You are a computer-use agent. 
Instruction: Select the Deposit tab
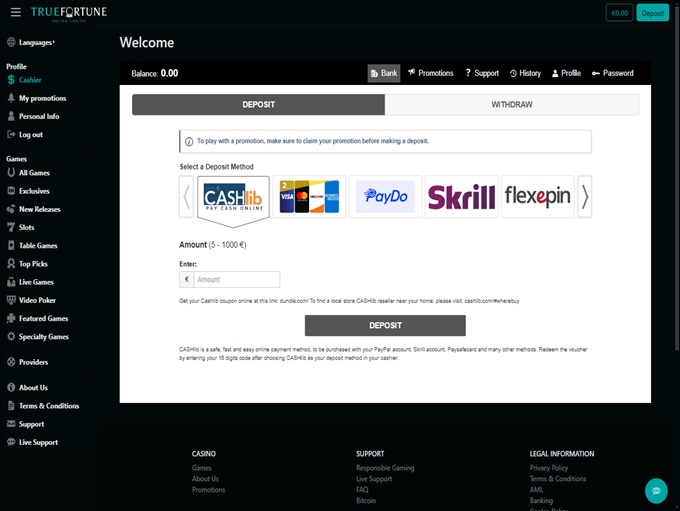pos(258,105)
